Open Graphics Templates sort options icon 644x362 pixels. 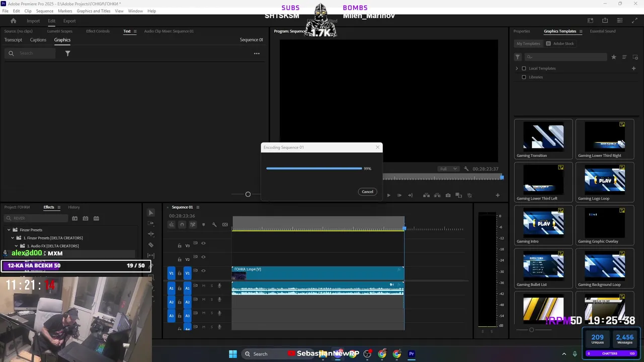tap(624, 57)
